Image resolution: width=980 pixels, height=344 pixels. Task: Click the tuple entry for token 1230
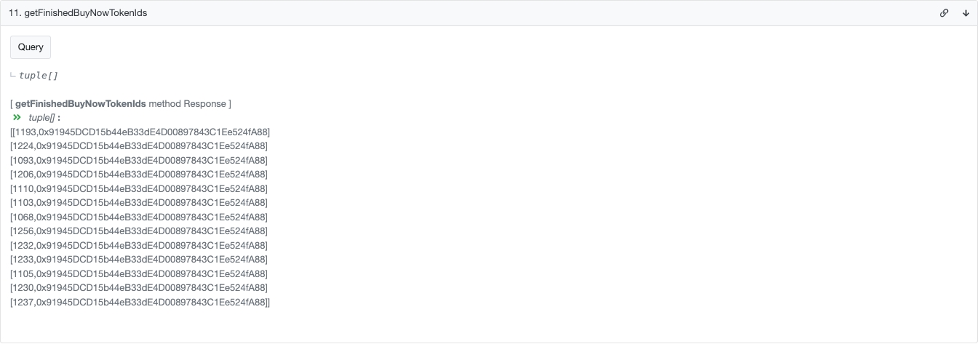tap(139, 288)
